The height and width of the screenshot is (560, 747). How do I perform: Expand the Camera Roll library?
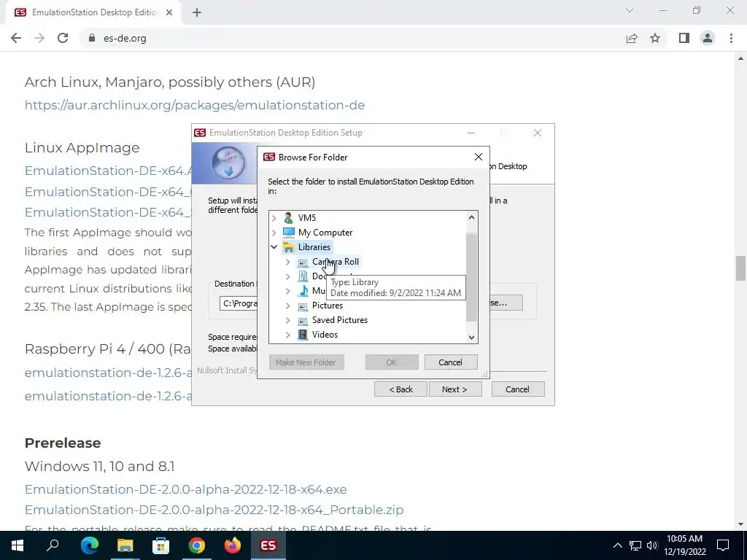coord(287,262)
